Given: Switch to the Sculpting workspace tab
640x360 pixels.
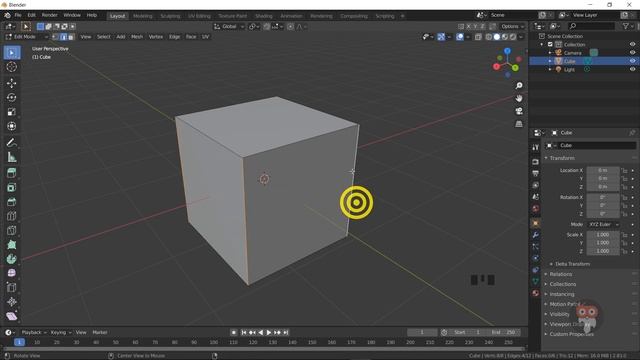Looking at the screenshot, I should click(x=170, y=16).
